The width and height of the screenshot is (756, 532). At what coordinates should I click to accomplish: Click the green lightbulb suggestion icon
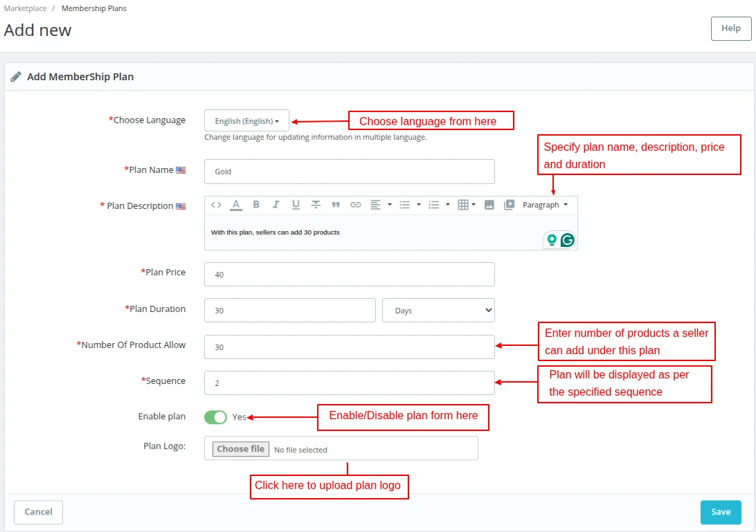552,240
